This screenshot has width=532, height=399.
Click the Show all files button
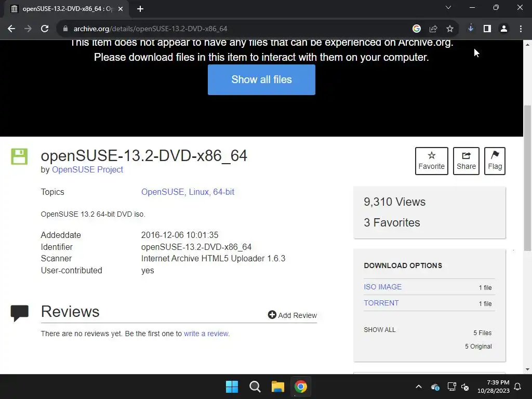tap(262, 79)
